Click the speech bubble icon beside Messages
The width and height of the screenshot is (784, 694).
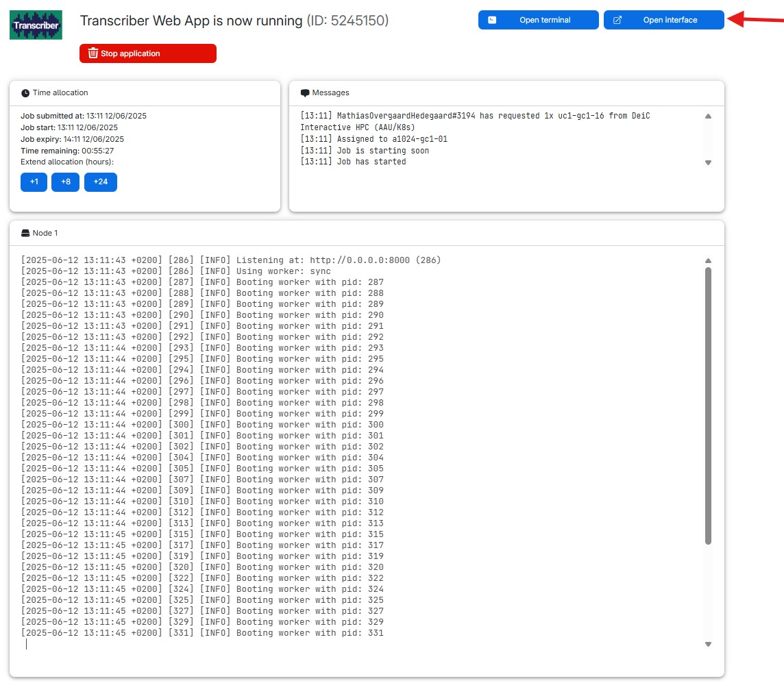tap(305, 93)
